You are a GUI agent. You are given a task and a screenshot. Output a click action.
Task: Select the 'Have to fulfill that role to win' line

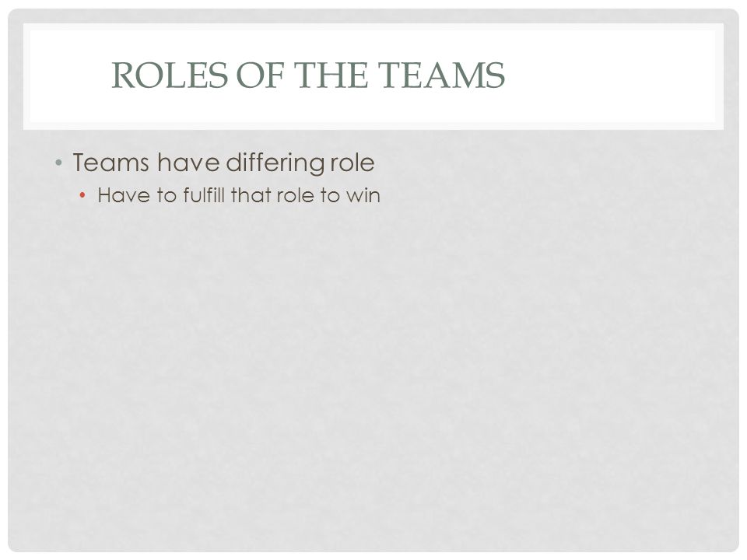pyautogui.click(x=239, y=195)
